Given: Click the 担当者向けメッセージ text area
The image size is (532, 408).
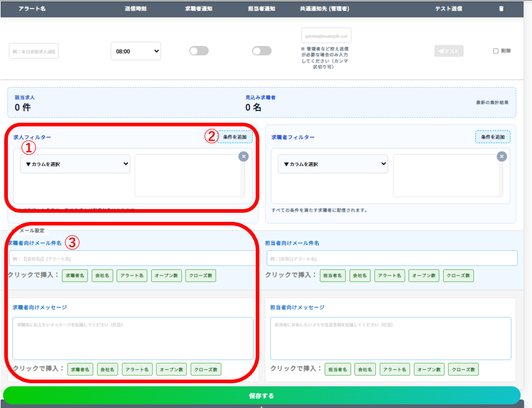Looking at the screenshot, I should click(x=391, y=338).
